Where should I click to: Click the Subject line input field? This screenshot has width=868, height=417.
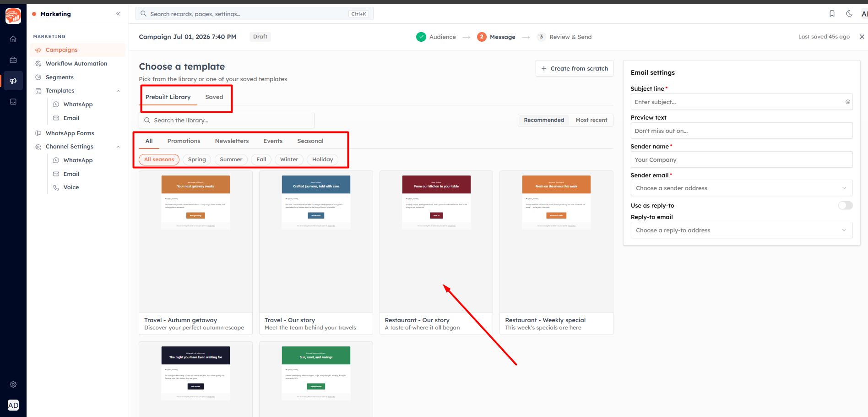pyautogui.click(x=742, y=102)
